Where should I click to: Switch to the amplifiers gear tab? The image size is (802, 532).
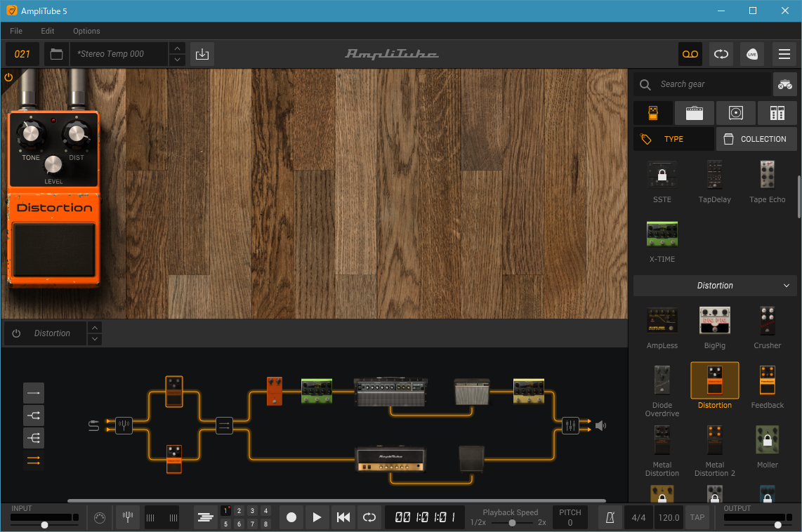pyautogui.click(x=694, y=113)
